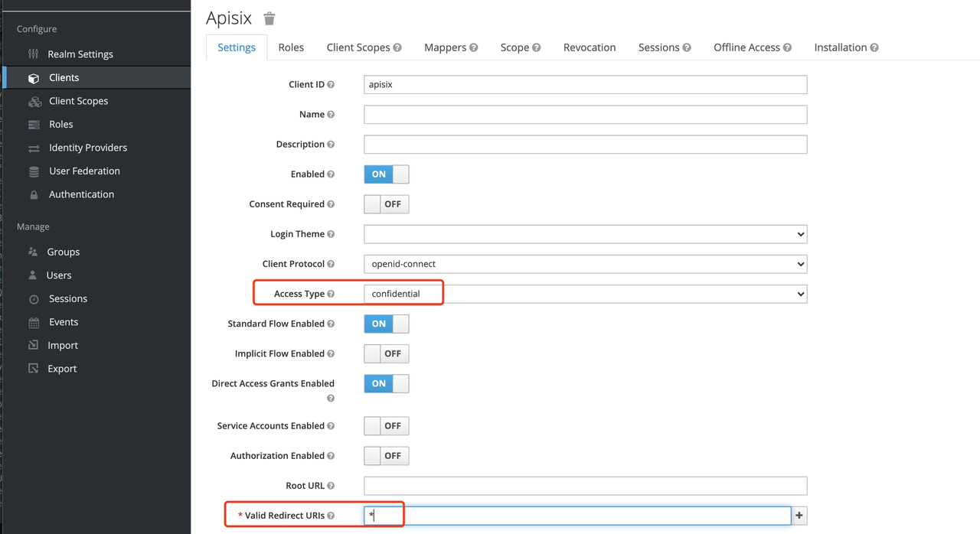This screenshot has width=980, height=534.
Task: Open the Import page
Action: point(64,345)
